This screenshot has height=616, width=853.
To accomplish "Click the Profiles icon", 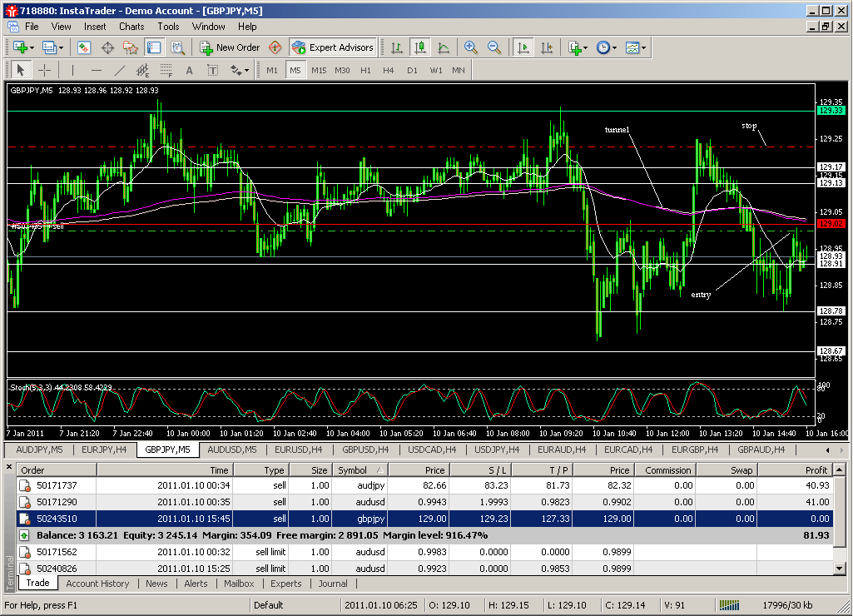I will point(49,48).
